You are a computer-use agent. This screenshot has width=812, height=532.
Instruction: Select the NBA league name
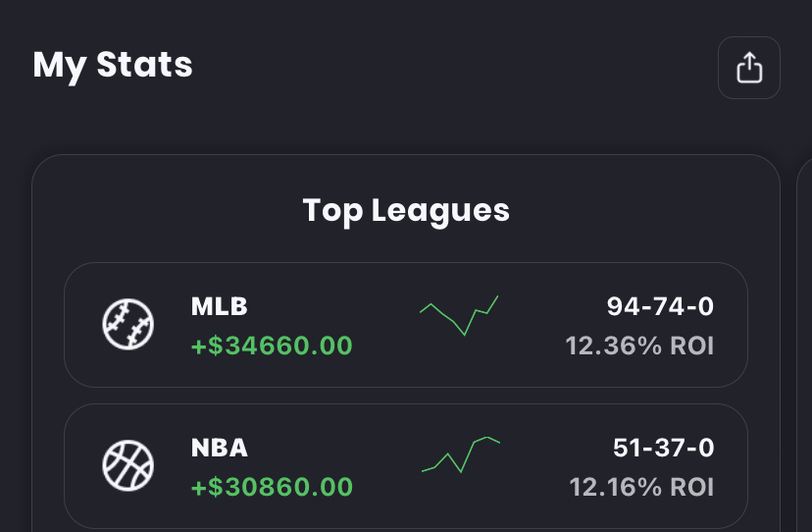(220, 449)
